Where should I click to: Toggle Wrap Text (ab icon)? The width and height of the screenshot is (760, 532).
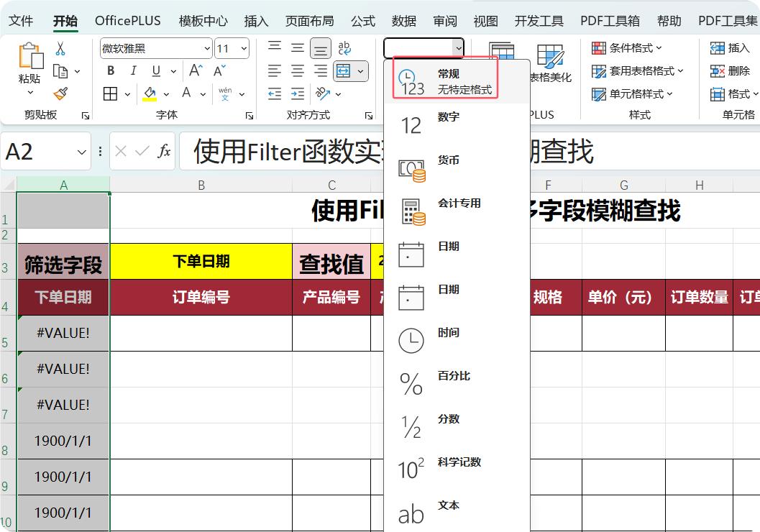[x=344, y=47]
